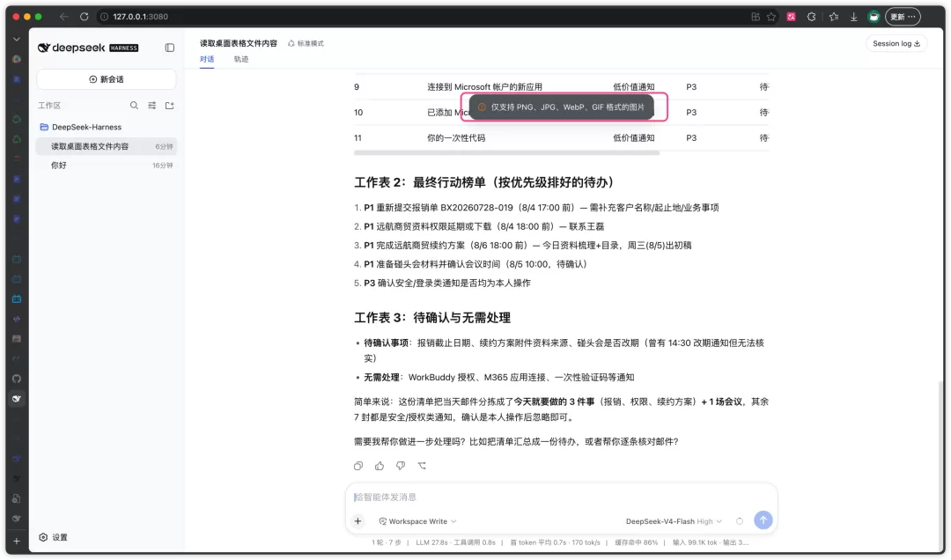
Task: Click the 首 token 平均 0.7s status entry
Action: tap(555, 543)
